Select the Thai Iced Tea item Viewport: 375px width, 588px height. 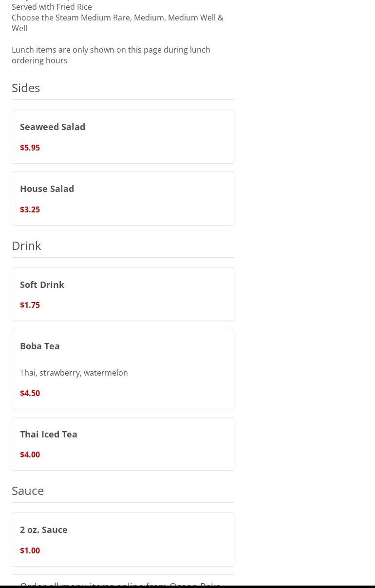49,434
